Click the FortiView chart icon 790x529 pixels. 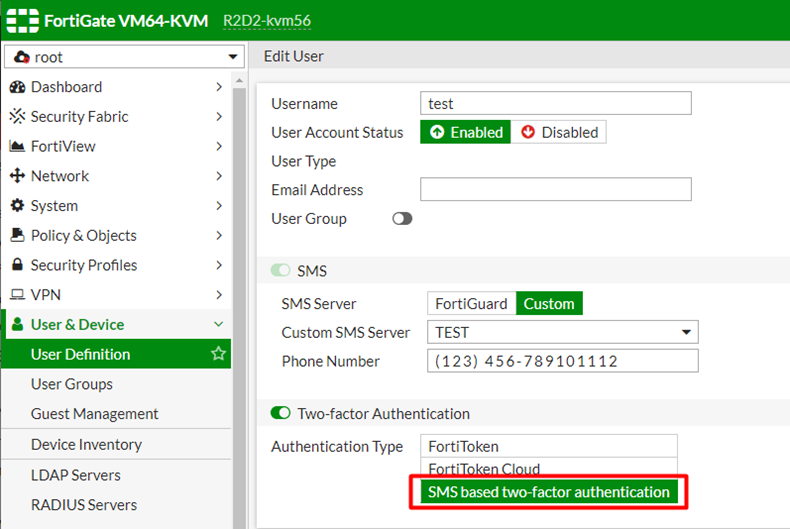(17, 147)
